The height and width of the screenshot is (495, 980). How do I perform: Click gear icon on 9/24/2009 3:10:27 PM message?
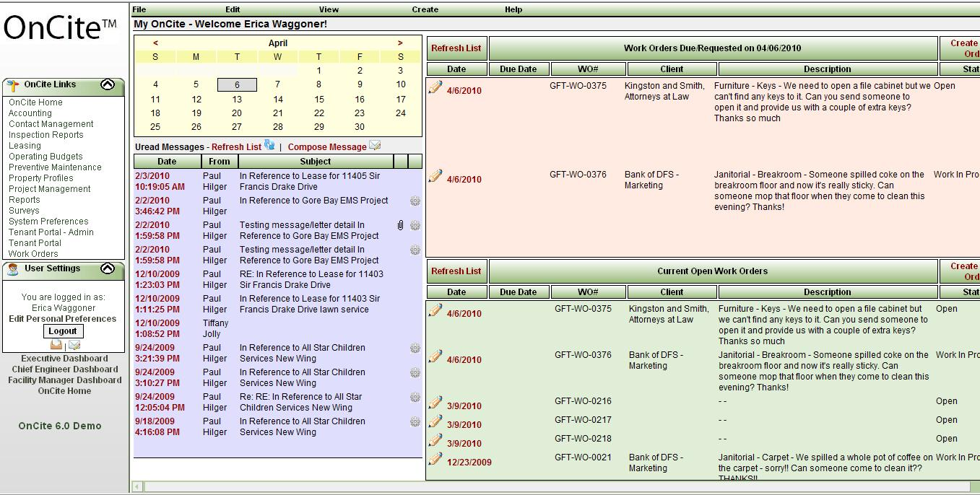point(415,373)
